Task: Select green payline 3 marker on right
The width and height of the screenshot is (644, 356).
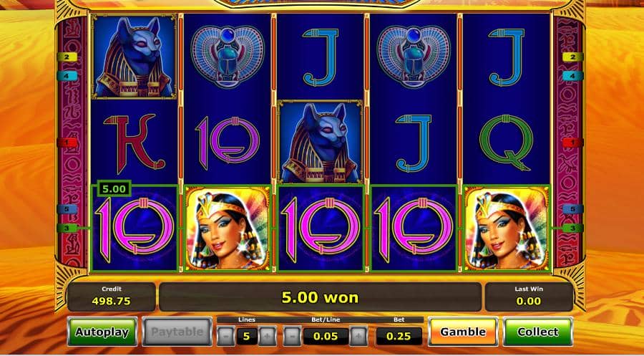Action: (x=573, y=228)
